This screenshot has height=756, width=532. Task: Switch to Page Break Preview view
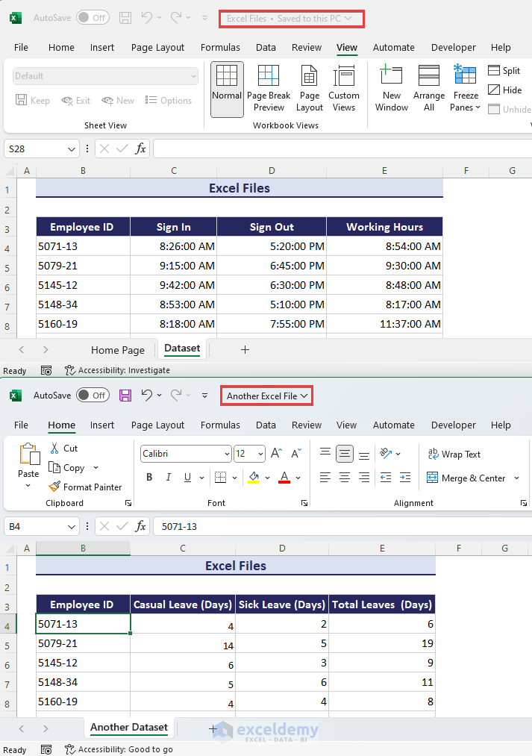(269, 90)
